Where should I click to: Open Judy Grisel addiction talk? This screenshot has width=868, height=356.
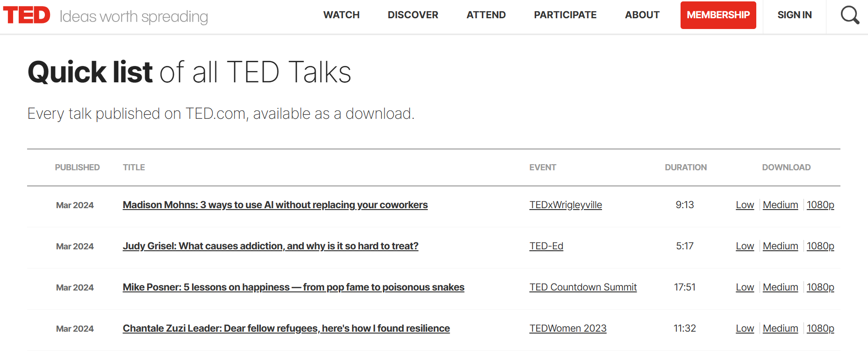(270, 246)
